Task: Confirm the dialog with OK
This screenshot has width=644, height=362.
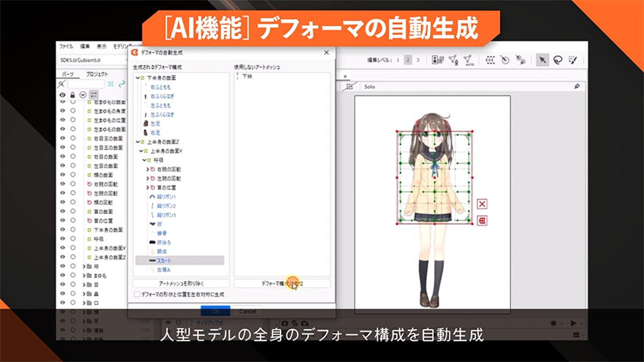Action: [x=215, y=311]
